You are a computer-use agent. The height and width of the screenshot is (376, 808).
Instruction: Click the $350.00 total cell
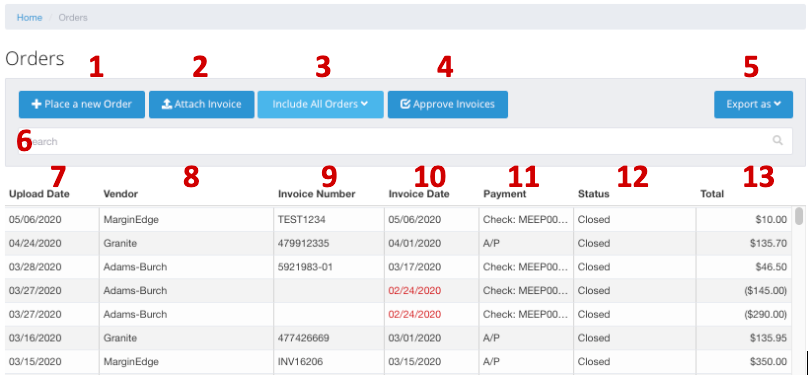769,362
